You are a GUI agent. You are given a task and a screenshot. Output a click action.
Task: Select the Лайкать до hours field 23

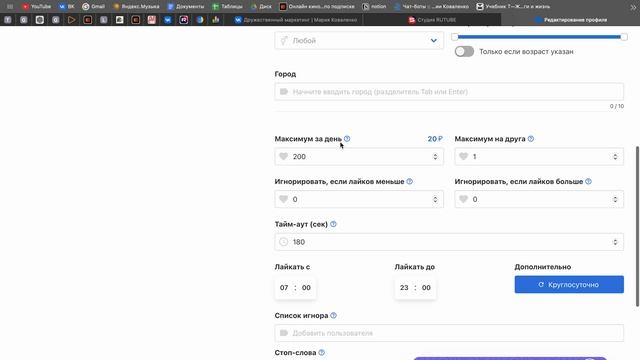[404, 288]
